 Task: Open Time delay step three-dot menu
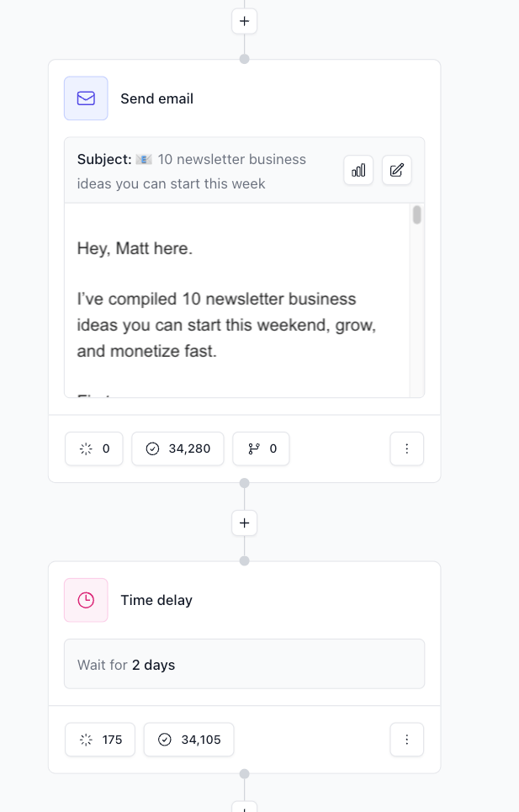click(x=407, y=740)
